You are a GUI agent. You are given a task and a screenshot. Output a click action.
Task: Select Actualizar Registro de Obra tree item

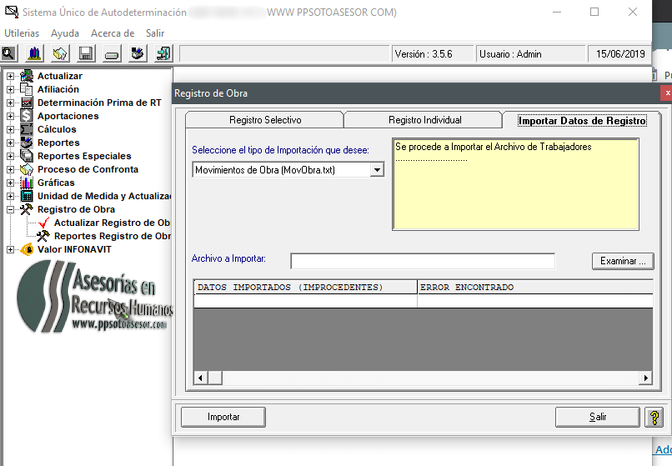tap(112, 222)
